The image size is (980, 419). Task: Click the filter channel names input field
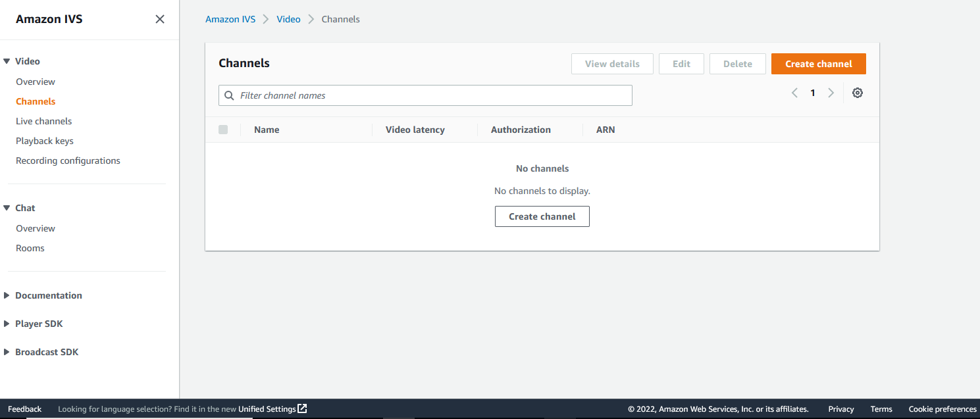click(x=425, y=95)
